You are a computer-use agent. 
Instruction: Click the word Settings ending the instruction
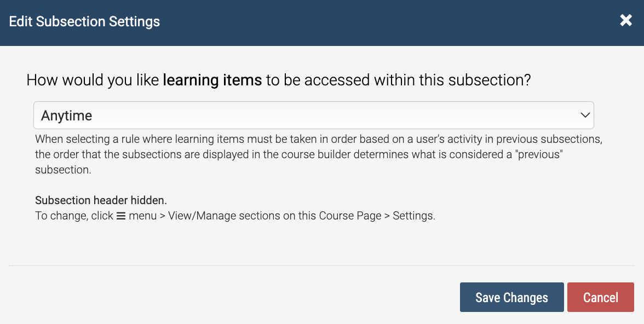413,216
